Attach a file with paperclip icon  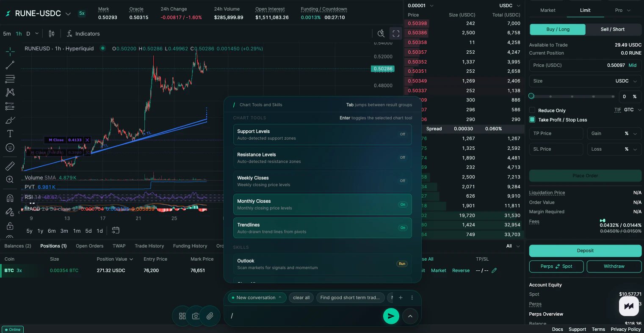click(210, 316)
